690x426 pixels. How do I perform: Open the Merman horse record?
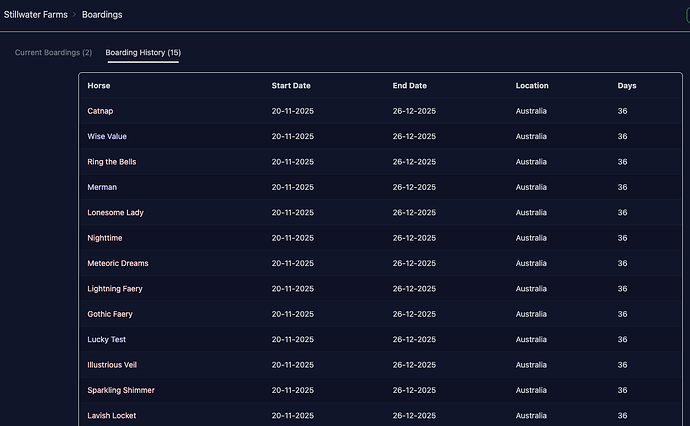pyautogui.click(x=102, y=187)
